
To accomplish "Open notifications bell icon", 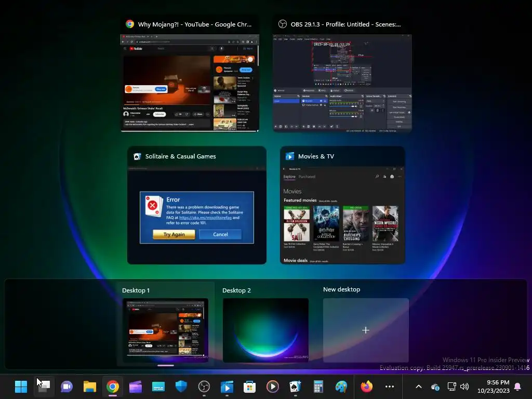I will point(518,387).
